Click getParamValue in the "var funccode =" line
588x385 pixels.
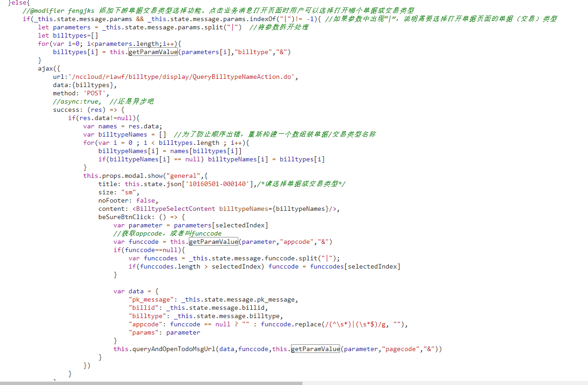pyautogui.click(x=214, y=242)
